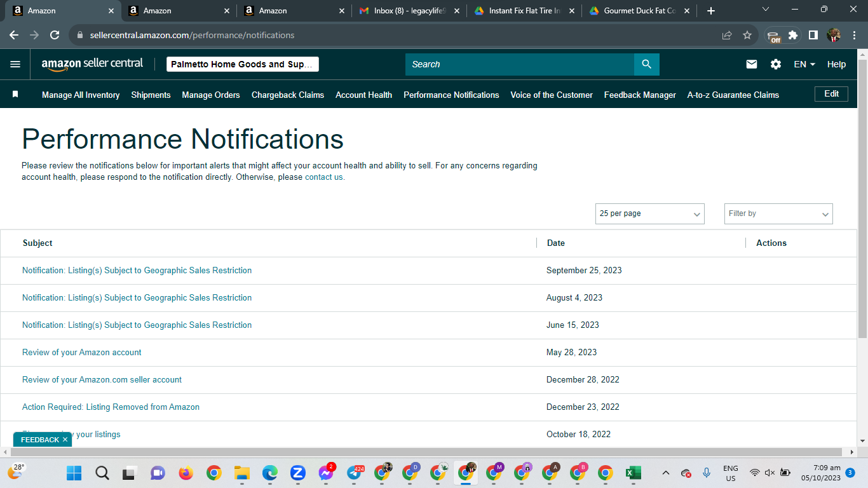Select Performance Notifications in the navigation bar

click(x=451, y=95)
